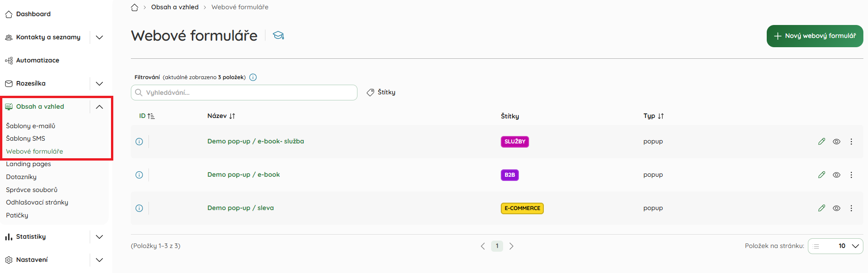Open the Demo pop-up / e-book- služba link
This screenshot has width=868, height=273.
256,141
